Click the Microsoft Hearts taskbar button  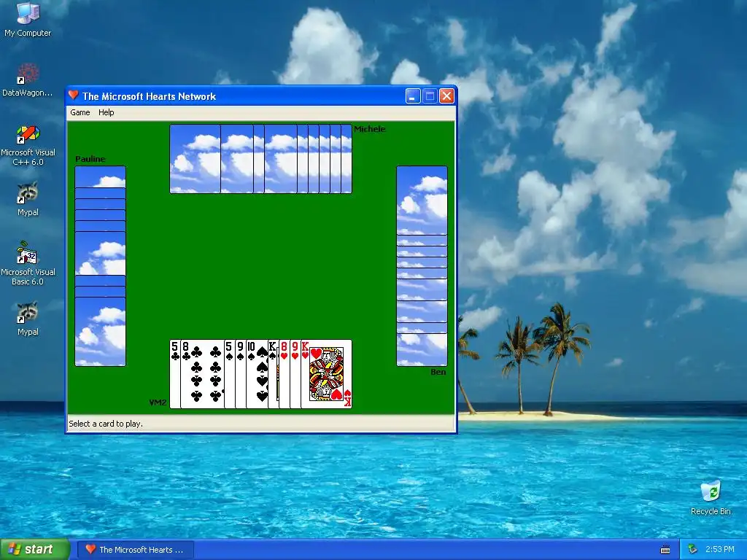[136, 550]
